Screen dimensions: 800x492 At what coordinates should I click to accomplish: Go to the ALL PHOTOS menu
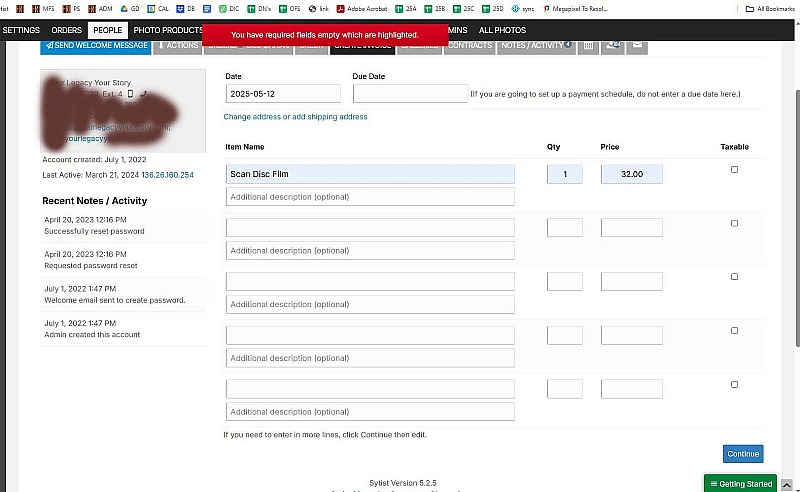coord(502,30)
